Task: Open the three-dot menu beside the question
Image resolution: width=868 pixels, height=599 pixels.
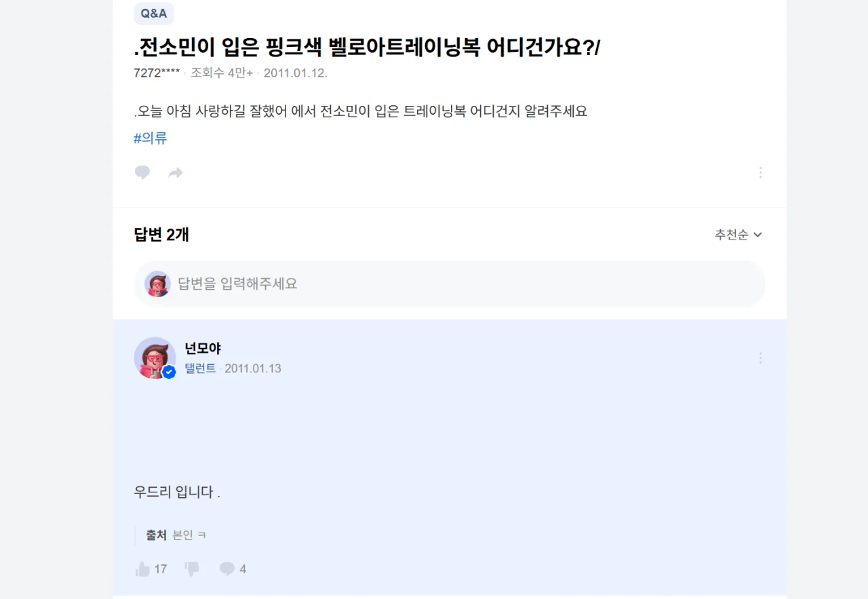Action: 760,172
